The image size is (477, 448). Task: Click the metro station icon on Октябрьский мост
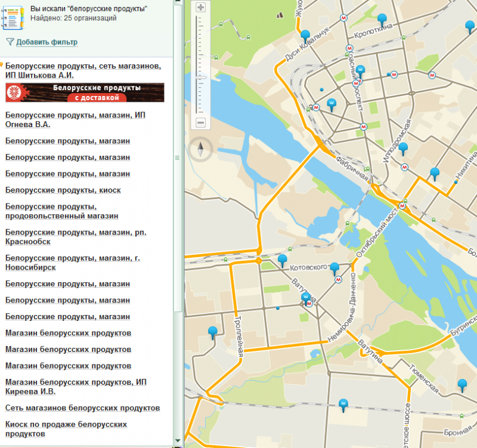tap(402, 206)
